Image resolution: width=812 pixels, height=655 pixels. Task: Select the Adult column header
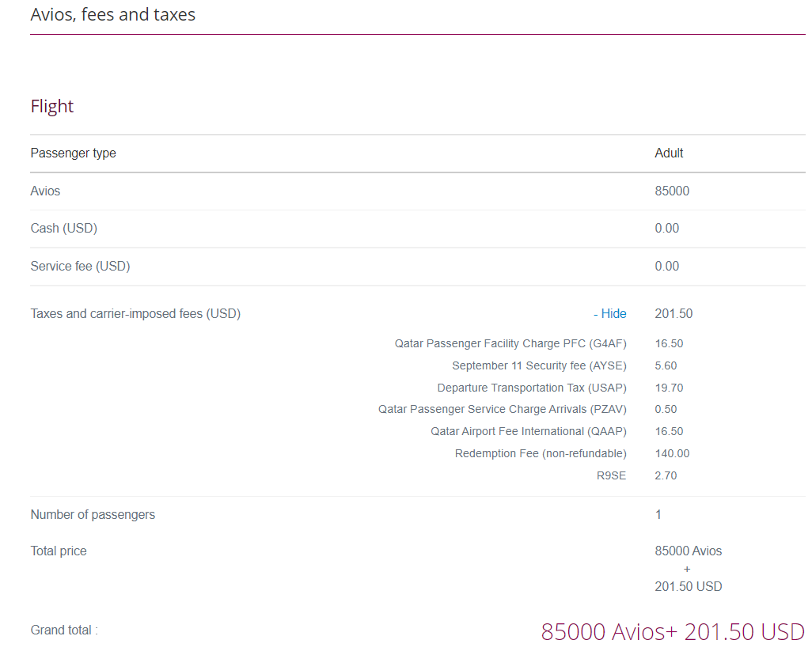[x=669, y=153]
